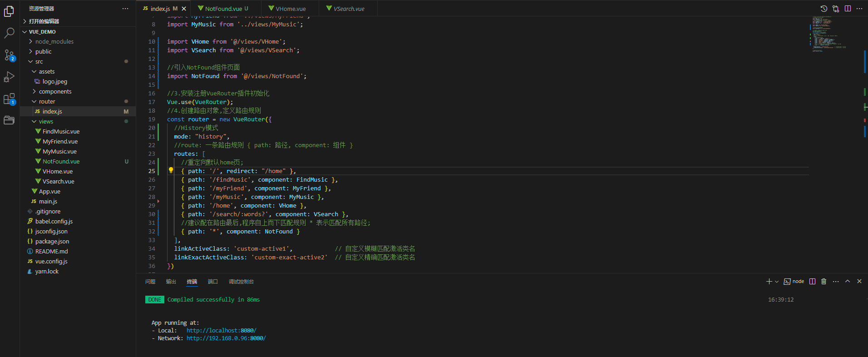Viewport: 868px width, 357px height.
Task: Open logo.jpeg in the explorer
Action: pos(78,81)
